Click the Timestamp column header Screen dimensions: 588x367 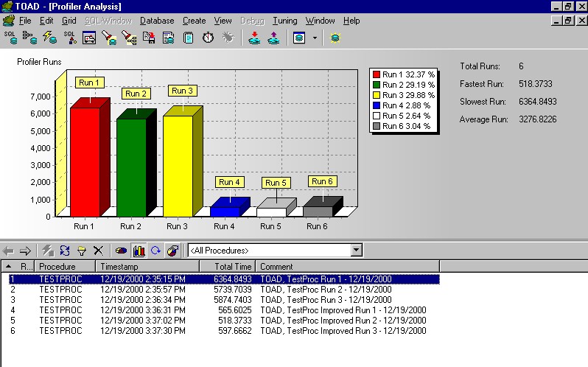coord(118,266)
